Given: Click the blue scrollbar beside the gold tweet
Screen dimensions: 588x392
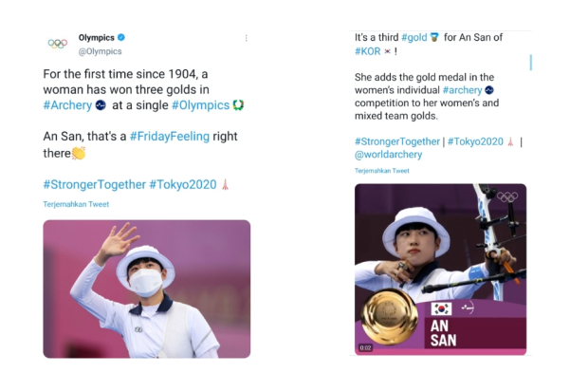Looking at the screenshot, I should click(x=530, y=63).
